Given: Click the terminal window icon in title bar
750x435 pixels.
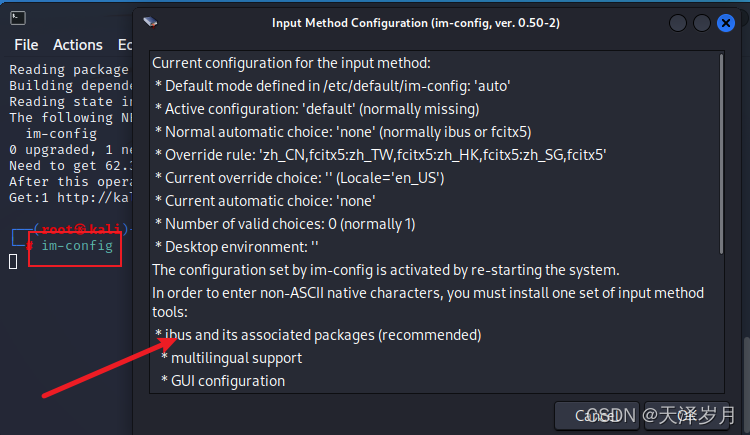Looking at the screenshot, I should 19,17.
